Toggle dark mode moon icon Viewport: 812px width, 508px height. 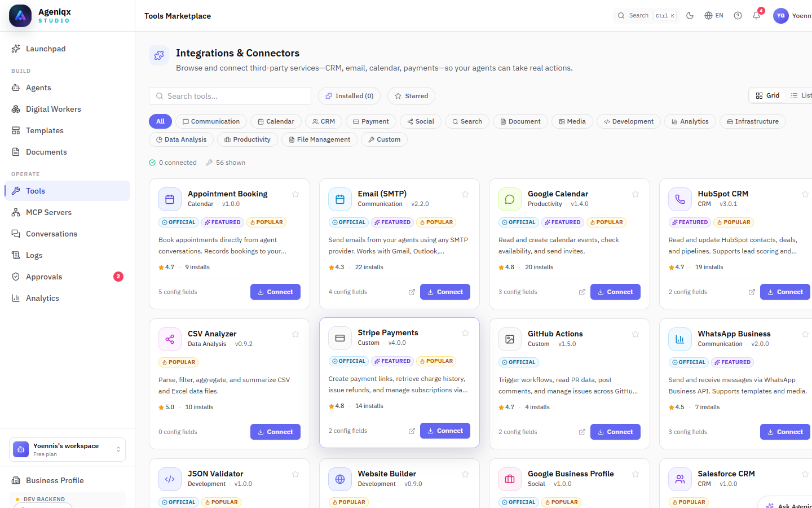(x=690, y=16)
